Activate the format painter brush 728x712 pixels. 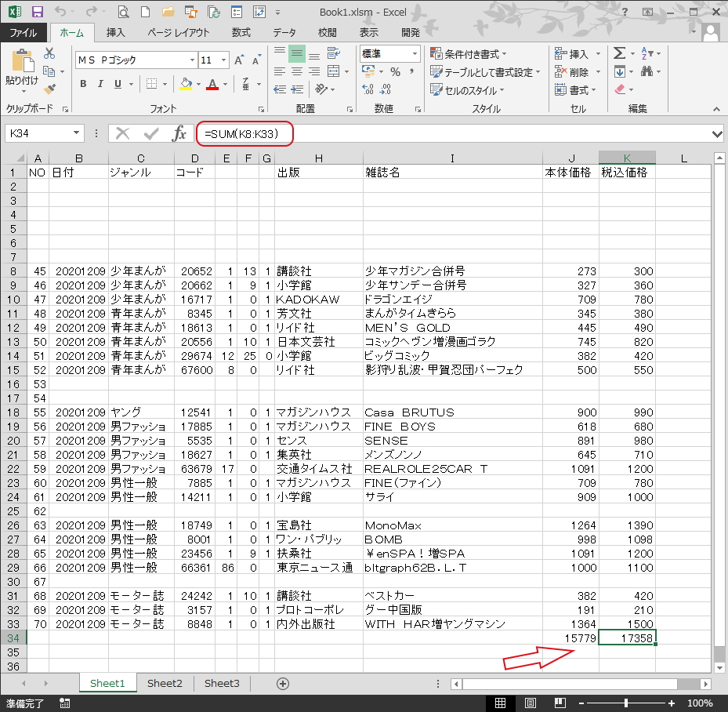[x=49, y=89]
